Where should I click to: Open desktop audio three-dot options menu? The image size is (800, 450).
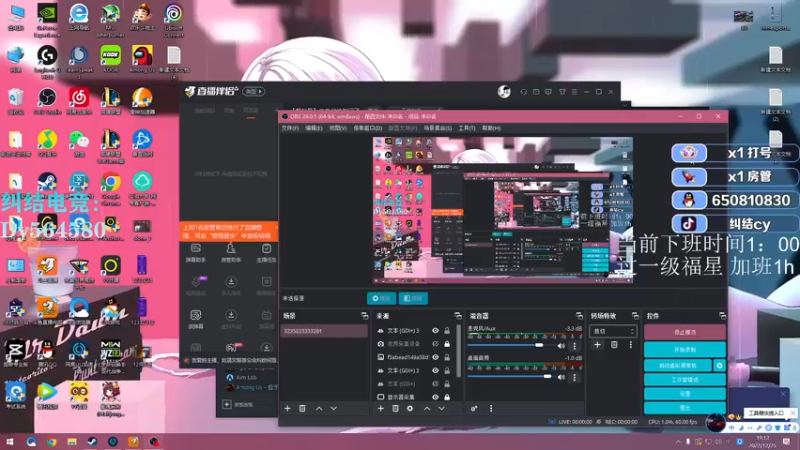[x=574, y=377]
